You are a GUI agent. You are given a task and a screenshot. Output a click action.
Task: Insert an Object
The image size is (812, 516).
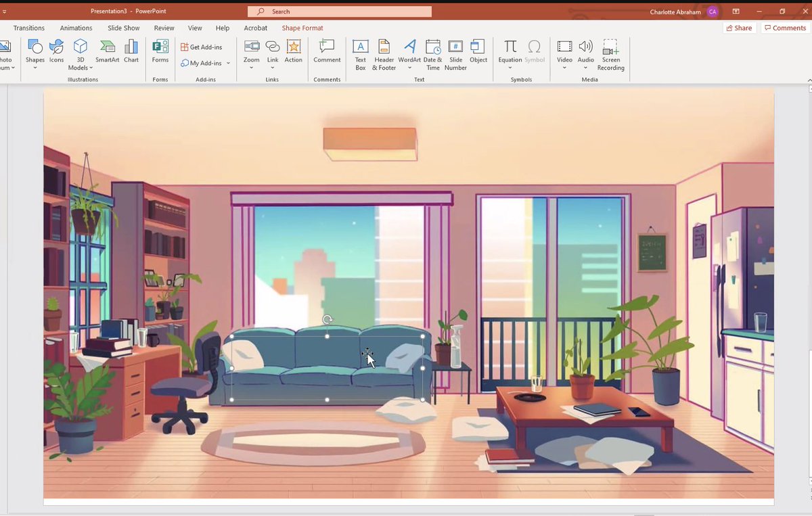click(478, 51)
